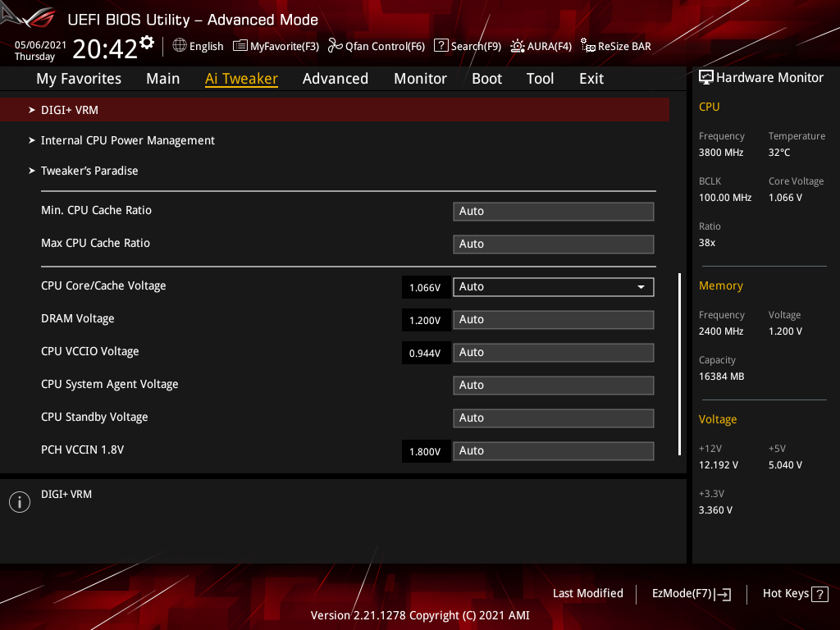Click MyFavorite(F3) label

tap(285, 47)
